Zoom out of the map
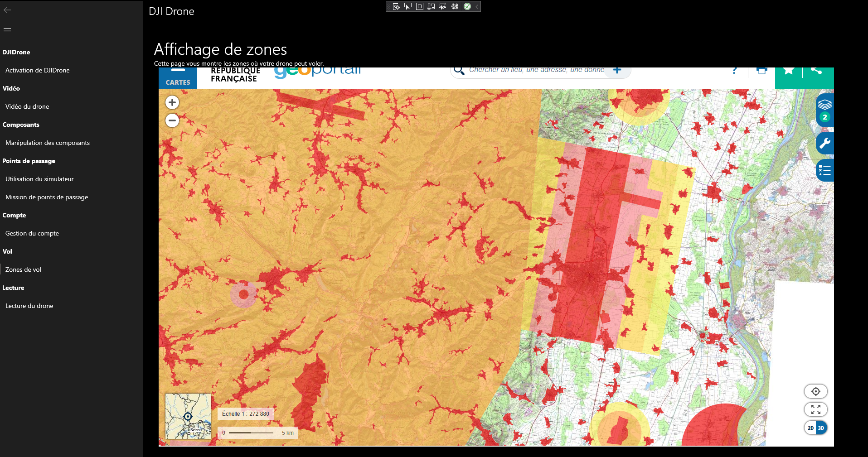Screen dimensions: 868x457 coord(172,120)
